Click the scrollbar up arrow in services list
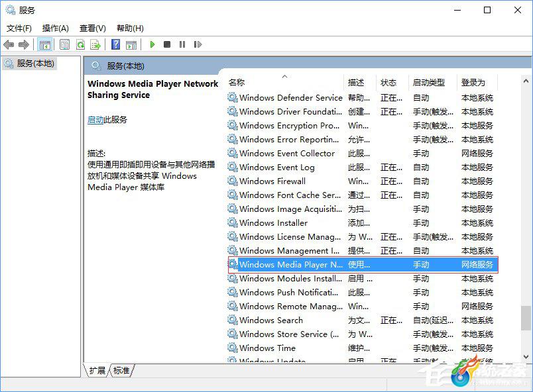This screenshot has height=392, width=533. pyautogui.click(x=526, y=81)
